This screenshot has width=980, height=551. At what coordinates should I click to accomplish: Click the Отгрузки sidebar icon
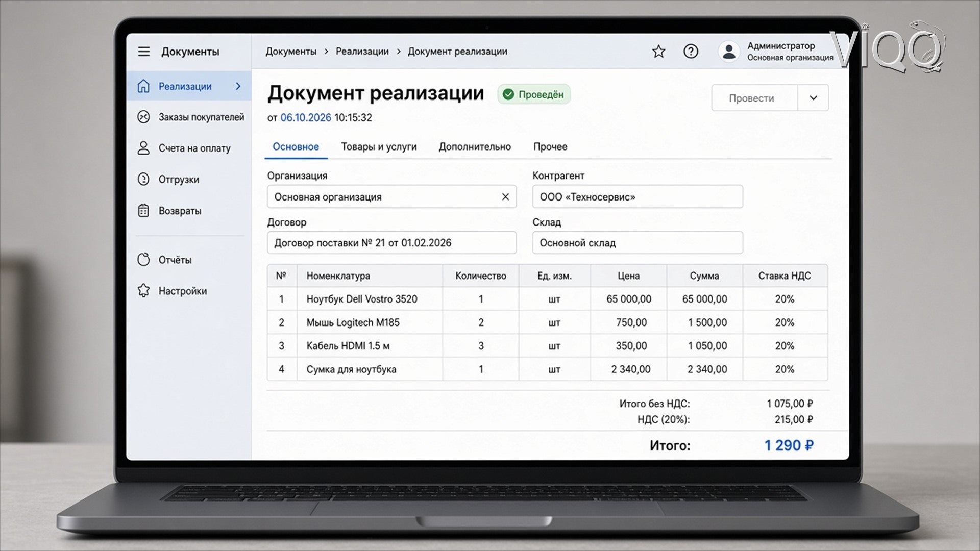(143, 179)
